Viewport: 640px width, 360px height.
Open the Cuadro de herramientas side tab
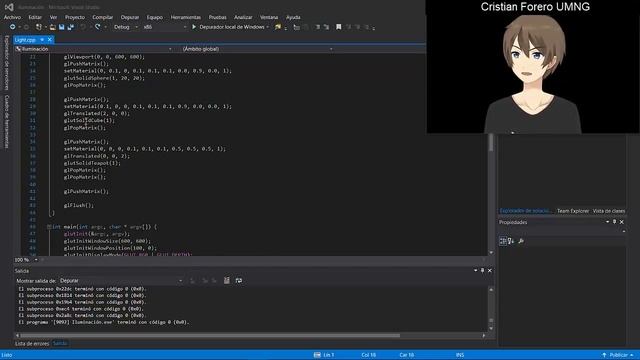7,122
